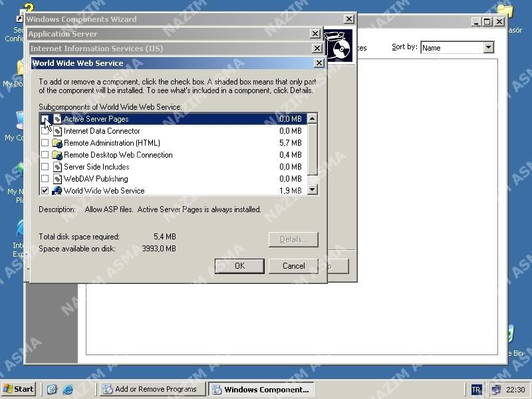The height and width of the screenshot is (399, 532).
Task: Close the Internet Information Services (IIS) dialog
Action: 317,49
